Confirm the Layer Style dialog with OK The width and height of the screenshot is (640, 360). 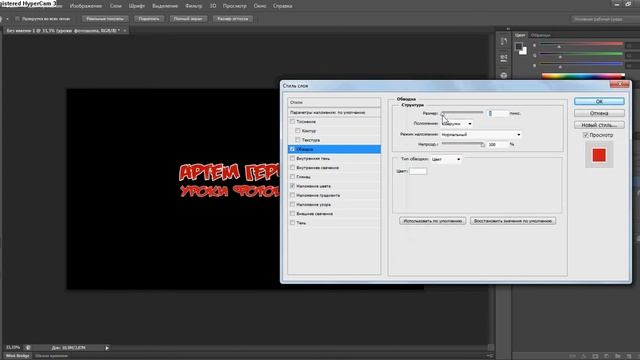click(599, 101)
